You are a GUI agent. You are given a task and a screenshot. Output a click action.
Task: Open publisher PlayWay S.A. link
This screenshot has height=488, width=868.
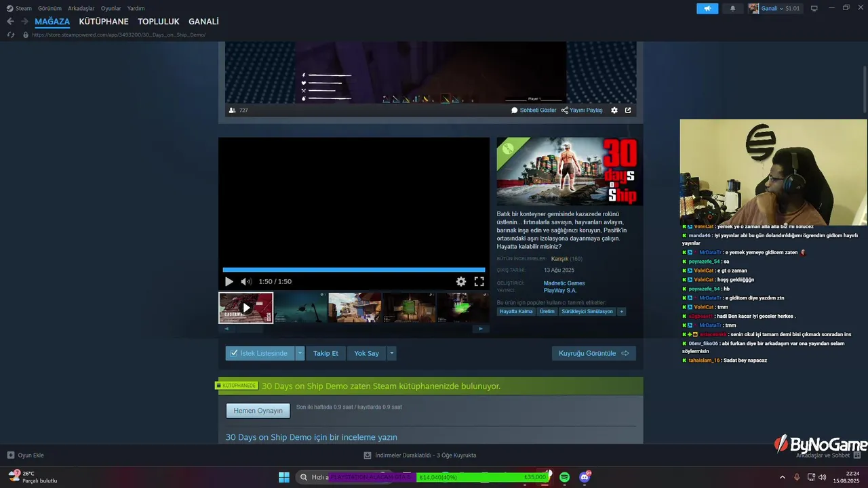560,291
